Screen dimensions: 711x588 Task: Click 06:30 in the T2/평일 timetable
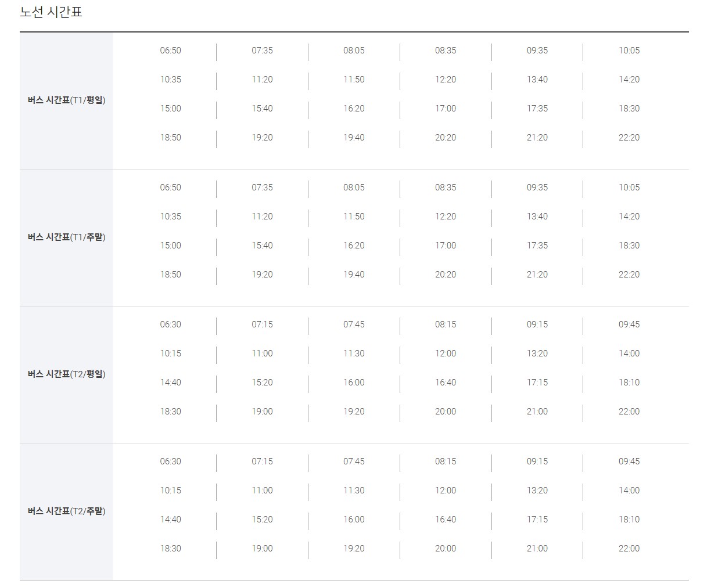[x=171, y=324]
